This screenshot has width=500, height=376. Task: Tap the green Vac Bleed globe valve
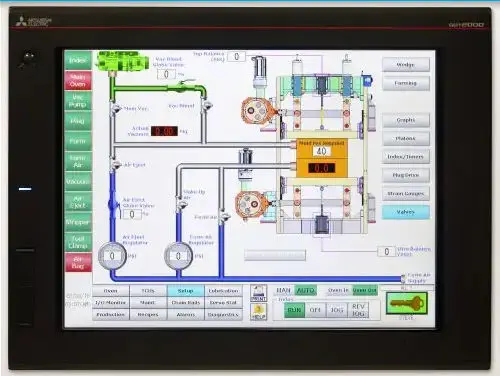[183, 86]
